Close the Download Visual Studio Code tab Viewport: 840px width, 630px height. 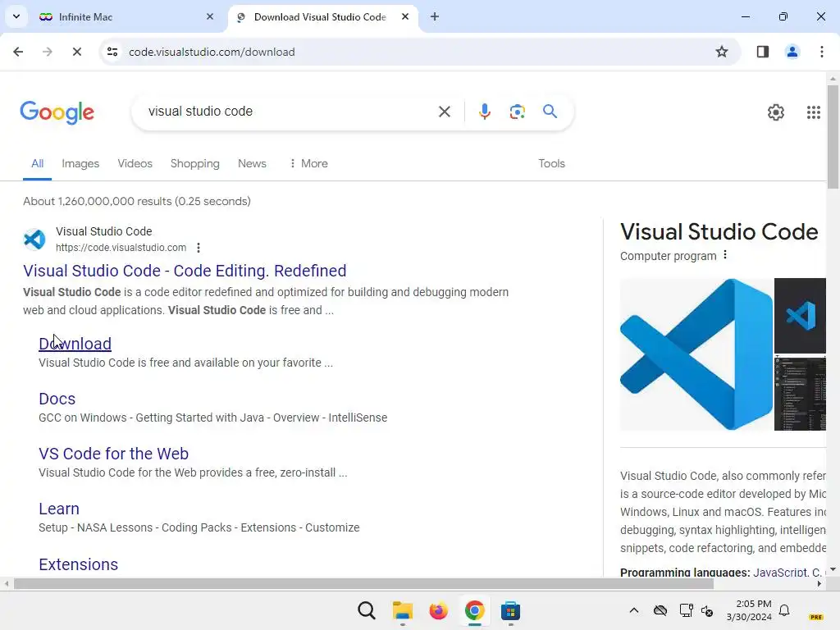click(405, 16)
